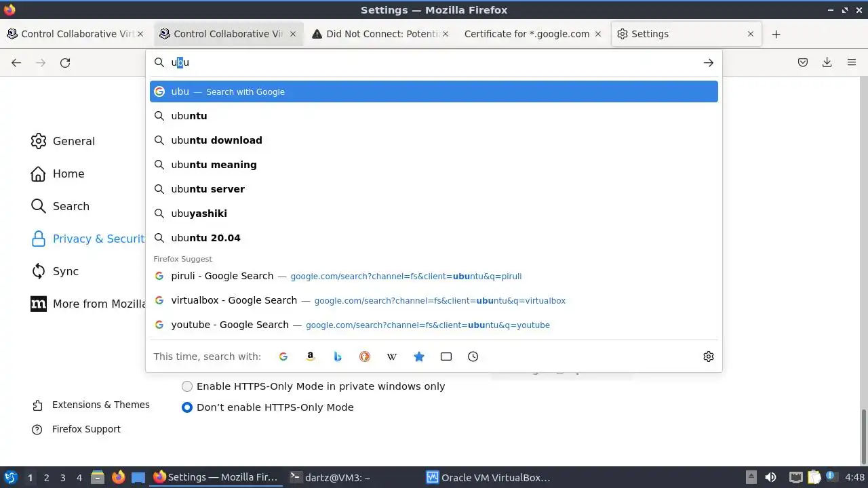
Task: Open Firefox Support link
Action: click(x=76, y=429)
